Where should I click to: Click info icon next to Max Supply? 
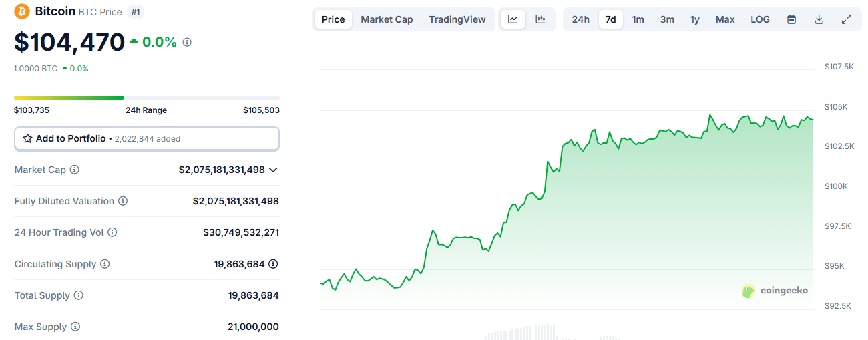click(75, 327)
